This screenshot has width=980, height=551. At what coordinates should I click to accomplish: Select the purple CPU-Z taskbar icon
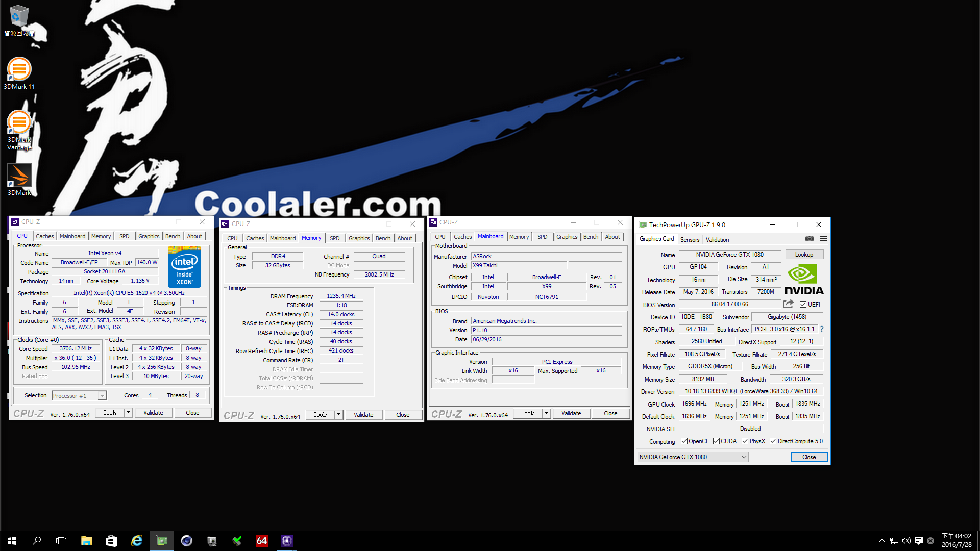(x=287, y=541)
